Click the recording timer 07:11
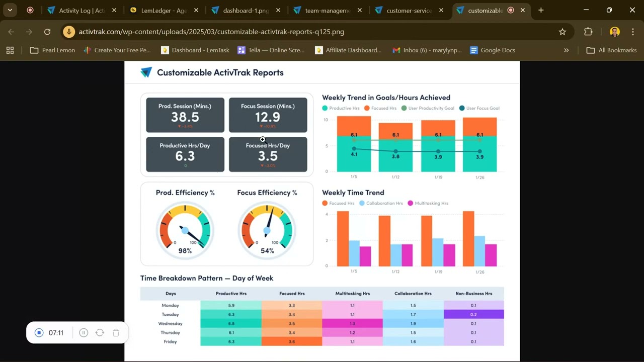Viewport: 644px width, 362px height. 56,333
